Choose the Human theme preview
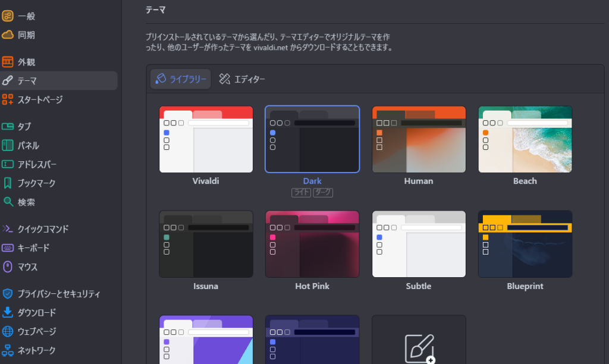The height and width of the screenshot is (364, 609). (419, 139)
